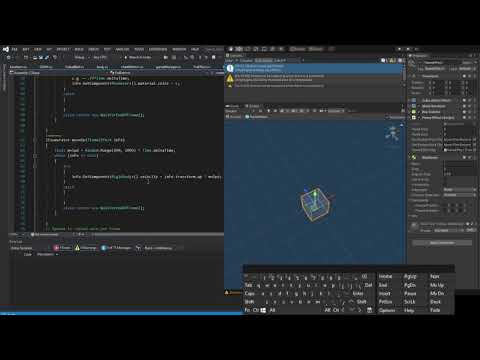
Task: Open the Edit menu in Visual Studio
Action: 26,49
